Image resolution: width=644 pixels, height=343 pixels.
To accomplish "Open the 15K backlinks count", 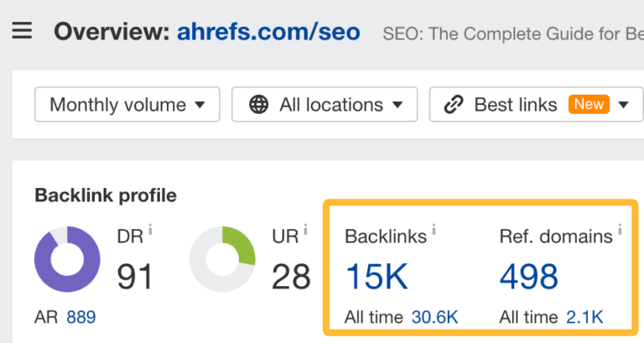I will (x=377, y=277).
